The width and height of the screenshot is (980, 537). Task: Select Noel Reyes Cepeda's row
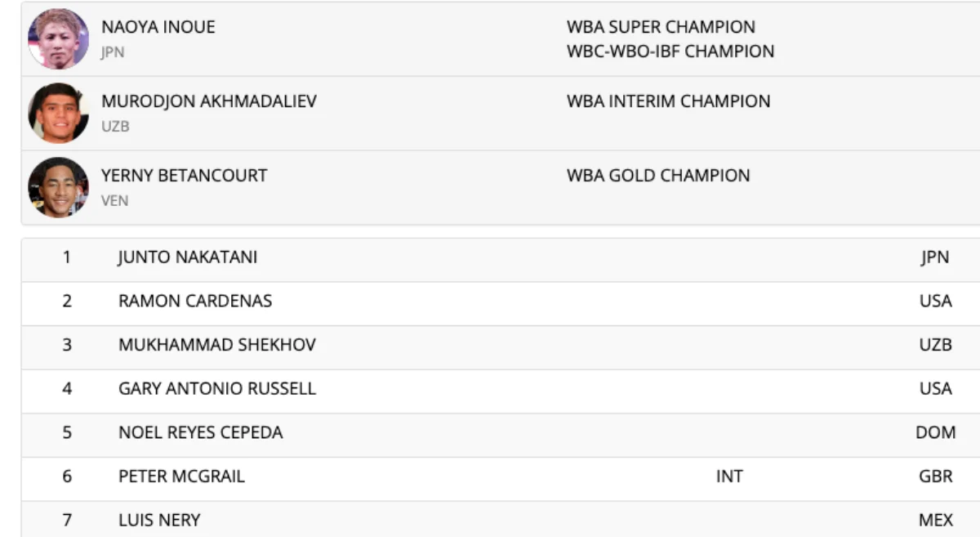(x=201, y=433)
